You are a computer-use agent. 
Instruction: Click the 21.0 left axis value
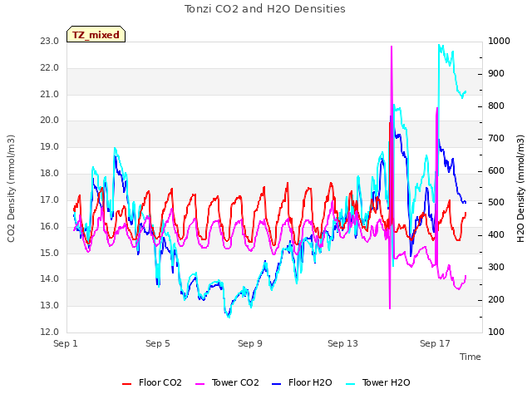(x=50, y=94)
